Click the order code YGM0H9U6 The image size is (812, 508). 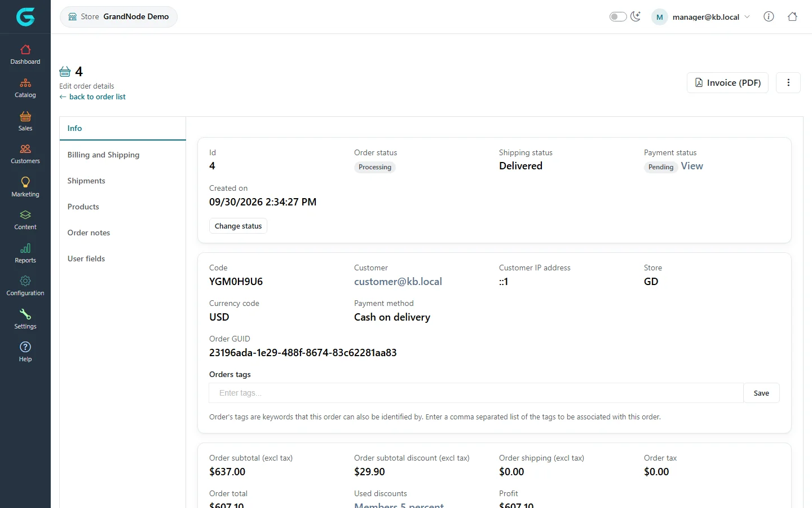236,282
